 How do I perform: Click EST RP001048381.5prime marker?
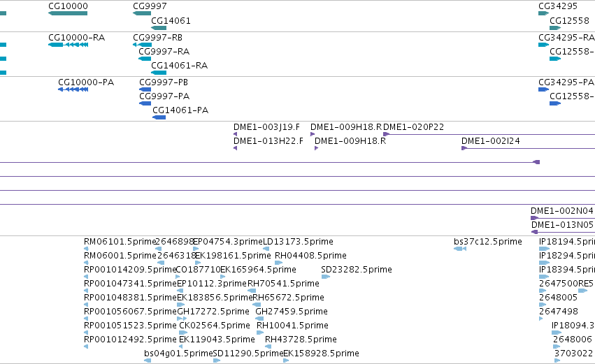tap(86, 305)
